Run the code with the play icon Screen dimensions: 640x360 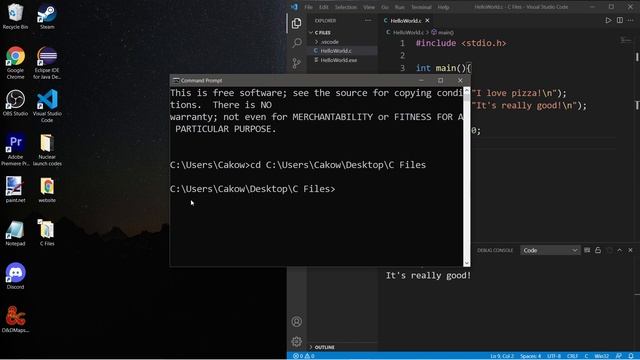(x=608, y=20)
